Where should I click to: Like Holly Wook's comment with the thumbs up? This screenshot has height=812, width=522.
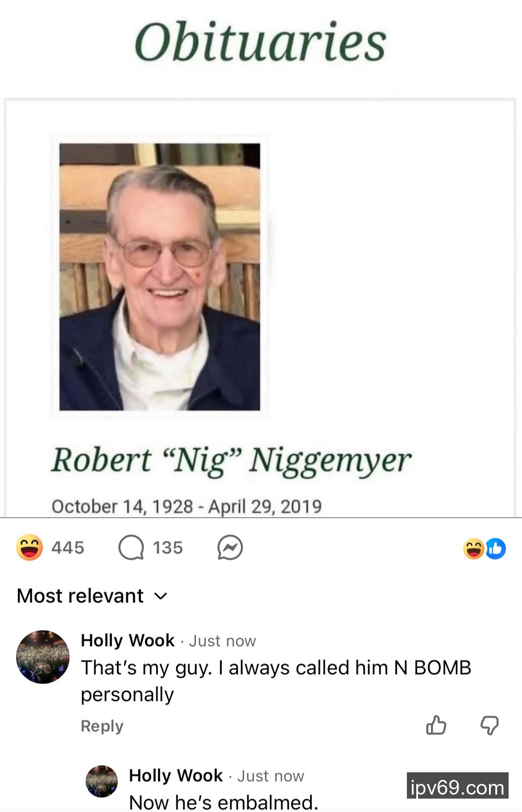tap(436, 725)
